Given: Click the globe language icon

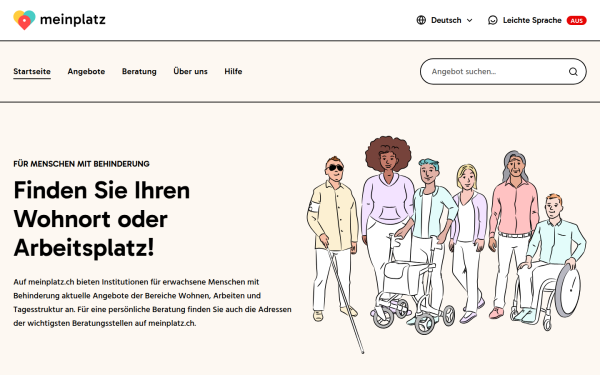Looking at the screenshot, I should [x=421, y=20].
